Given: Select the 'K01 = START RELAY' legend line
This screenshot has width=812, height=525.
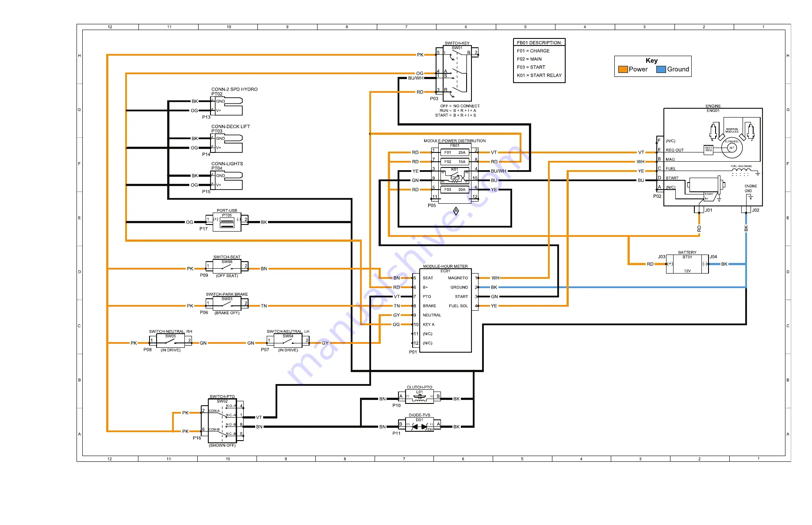Looking at the screenshot, I should click(x=539, y=75).
